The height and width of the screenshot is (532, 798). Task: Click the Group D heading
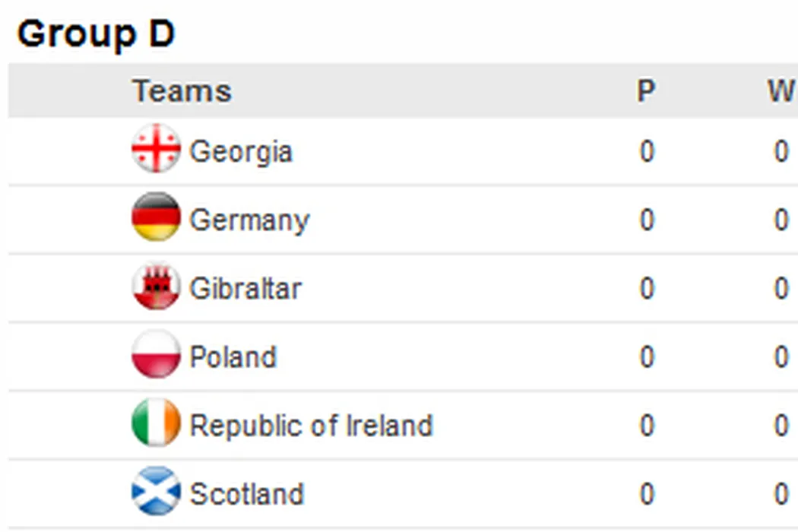pyautogui.click(x=96, y=34)
